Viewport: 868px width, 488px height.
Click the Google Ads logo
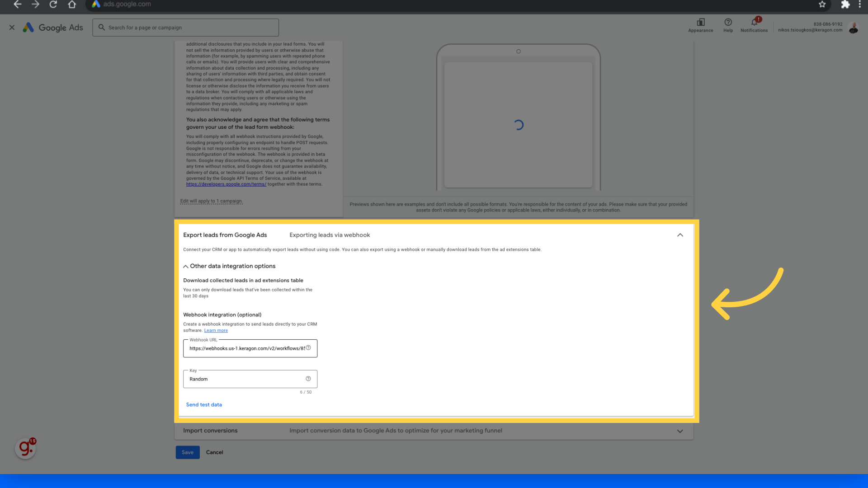pos(53,28)
